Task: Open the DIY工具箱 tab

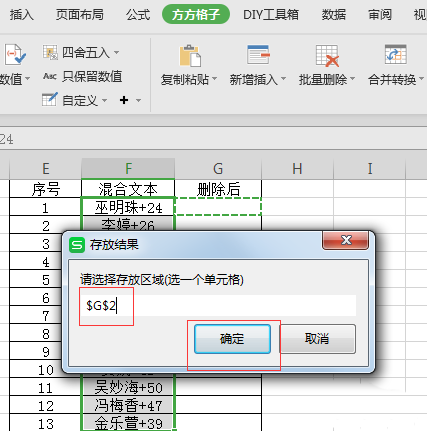Action: click(x=271, y=15)
